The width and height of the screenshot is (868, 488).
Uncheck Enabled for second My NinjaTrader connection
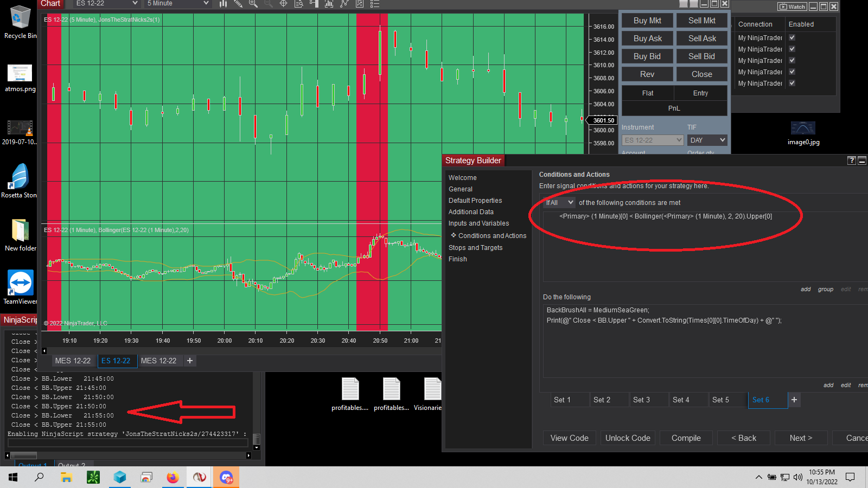coord(792,49)
